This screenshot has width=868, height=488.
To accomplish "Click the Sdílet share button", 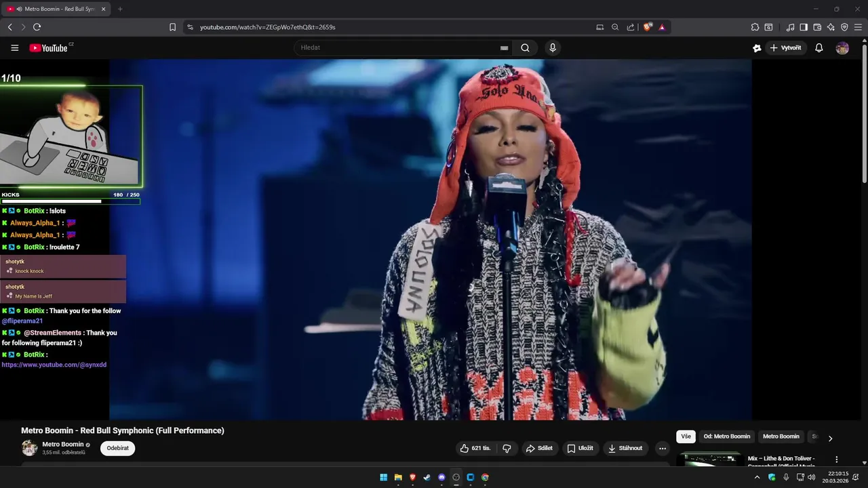I will (539, 448).
